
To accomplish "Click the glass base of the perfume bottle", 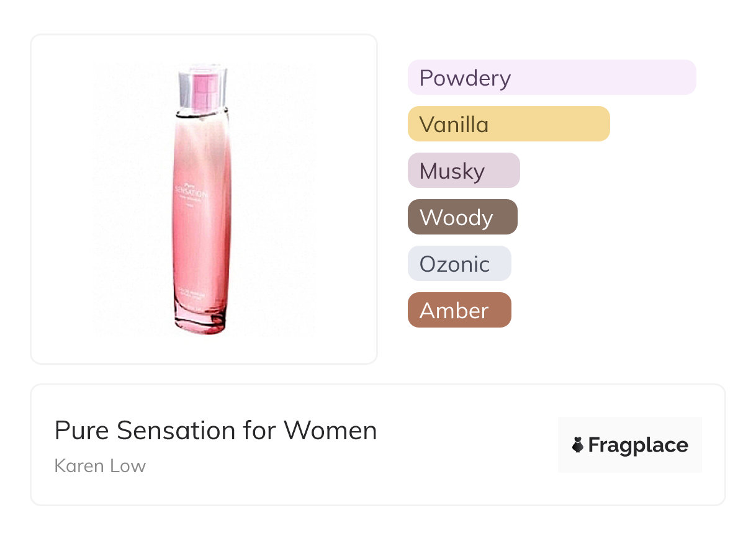I will [x=200, y=322].
